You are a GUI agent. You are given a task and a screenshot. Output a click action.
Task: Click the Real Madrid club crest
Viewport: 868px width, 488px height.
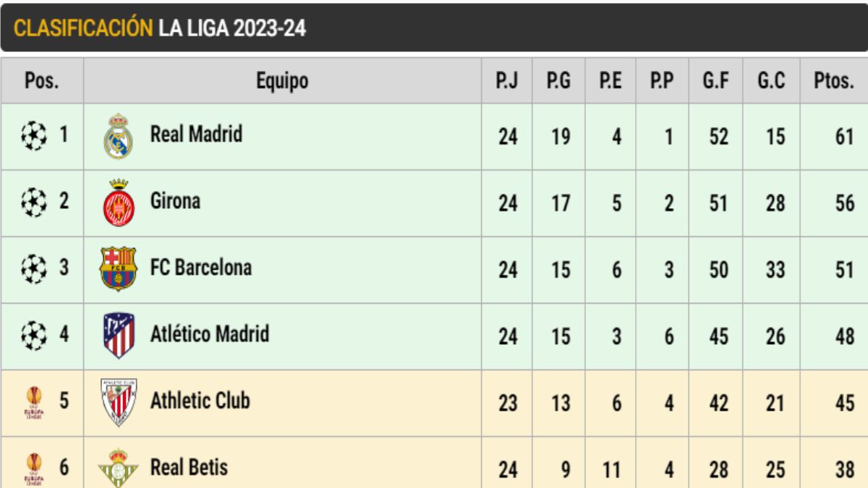118,136
